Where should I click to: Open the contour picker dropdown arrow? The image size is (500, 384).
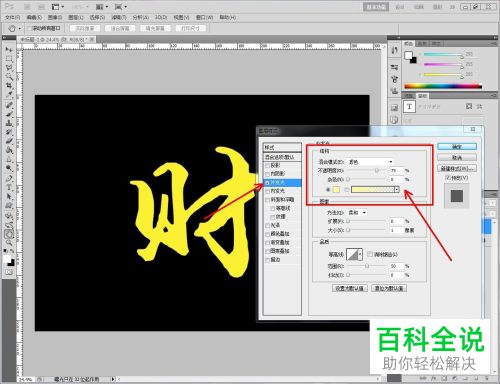tap(360, 254)
